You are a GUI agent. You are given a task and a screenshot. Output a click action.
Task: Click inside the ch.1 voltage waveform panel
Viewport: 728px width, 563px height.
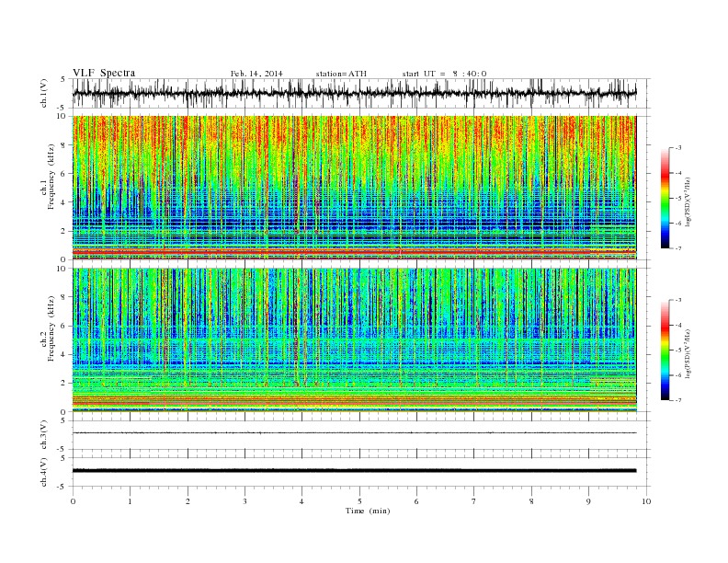360,93
